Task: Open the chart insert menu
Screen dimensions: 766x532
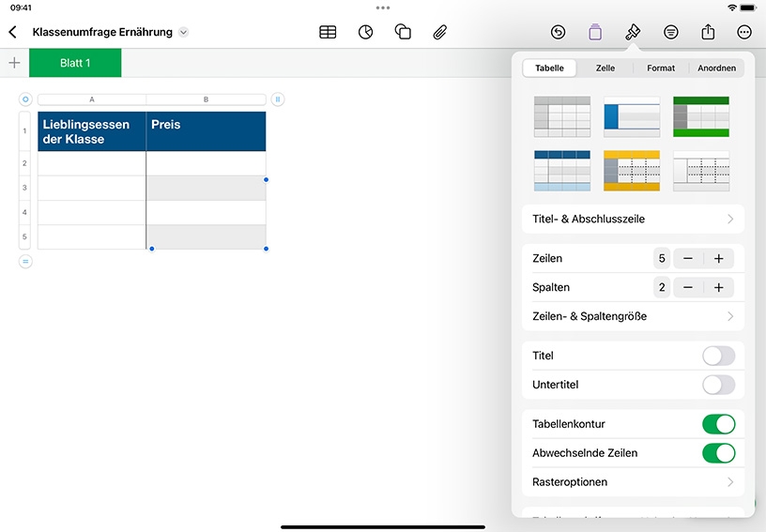Action: click(365, 32)
